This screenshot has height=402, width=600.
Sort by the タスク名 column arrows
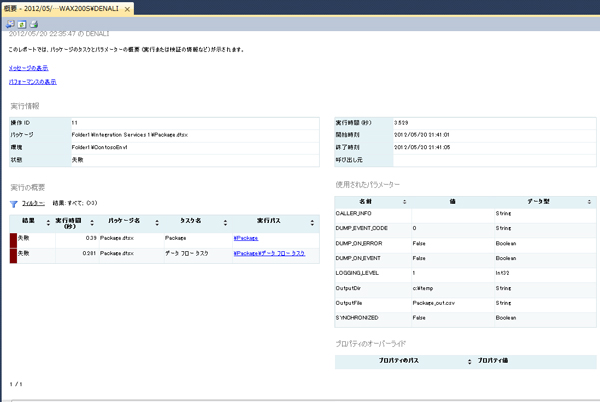(225, 223)
